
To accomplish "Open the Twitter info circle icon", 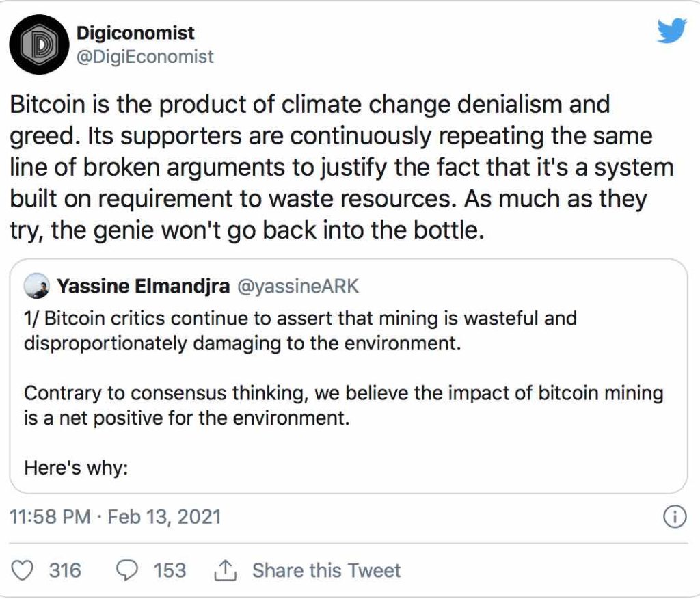I will tap(675, 517).
